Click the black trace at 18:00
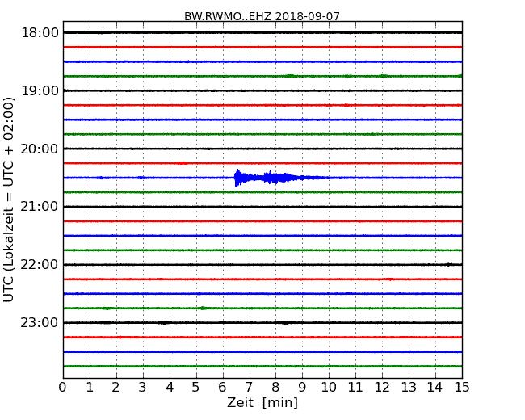525x420 pixels. pos(262,32)
